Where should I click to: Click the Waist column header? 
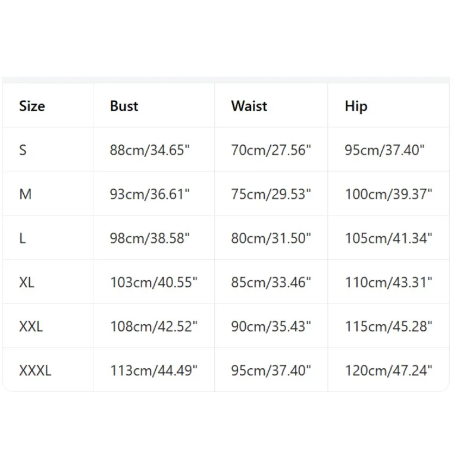pyautogui.click(x=249, y=107)
